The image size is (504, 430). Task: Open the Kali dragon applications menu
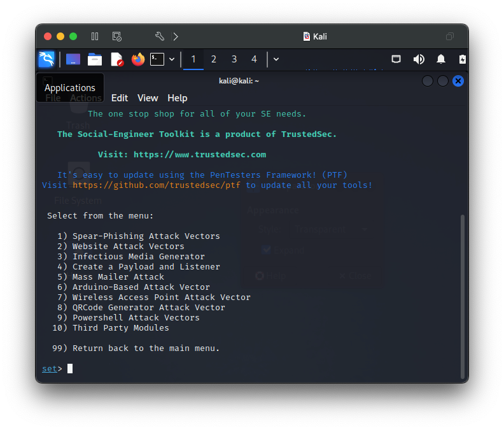(x=46, y=59)
